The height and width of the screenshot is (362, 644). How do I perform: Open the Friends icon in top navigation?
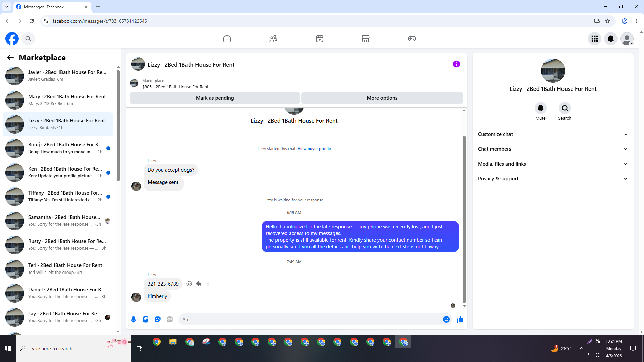tap(273, 39)
